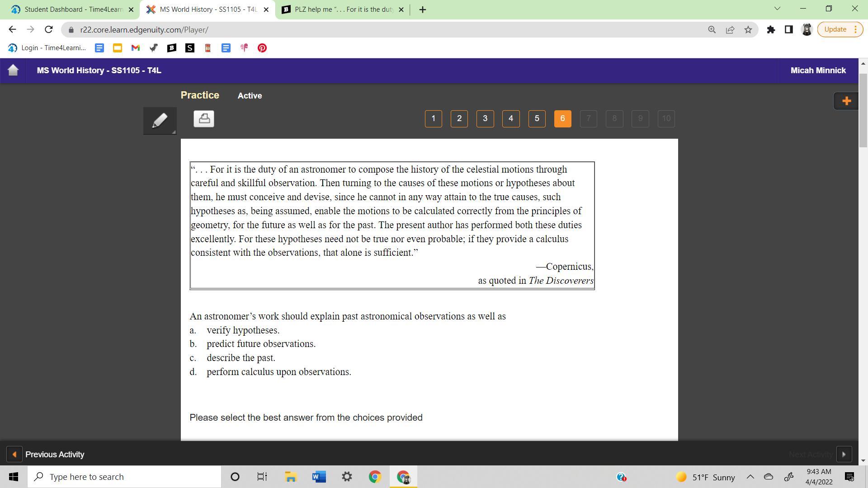868x488 pixels.
Task: Go to question 3
Action: pos(485,119)
